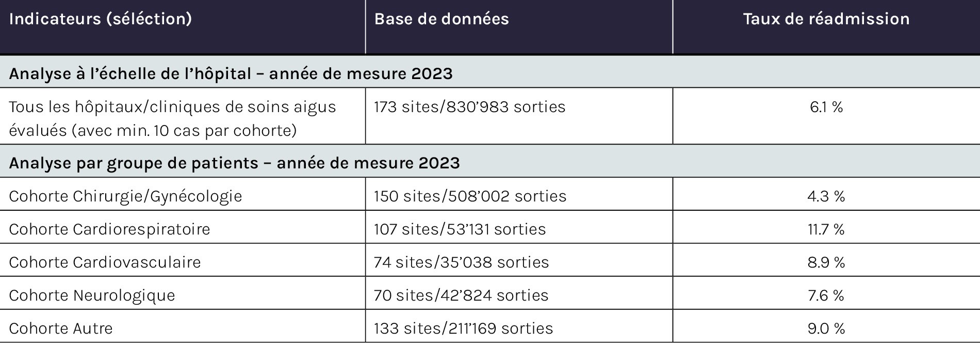Click the '107 sites/53'131 sorties' cell
980x344 pixels.
click(460, 229)
